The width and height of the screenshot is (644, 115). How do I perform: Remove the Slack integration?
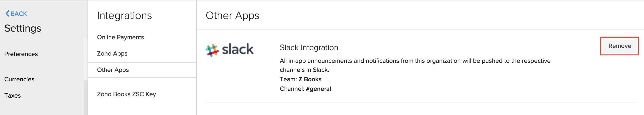[x=620, y=46]
